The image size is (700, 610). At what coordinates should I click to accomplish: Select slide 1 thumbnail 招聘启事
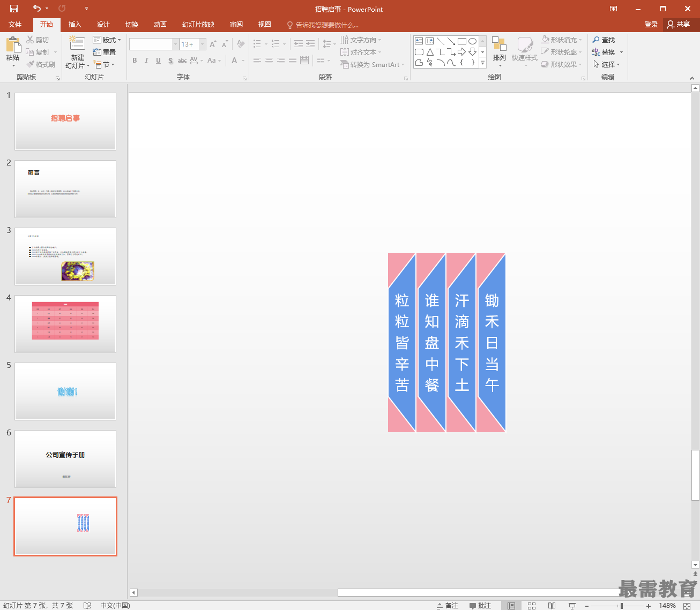coord(65,122)
